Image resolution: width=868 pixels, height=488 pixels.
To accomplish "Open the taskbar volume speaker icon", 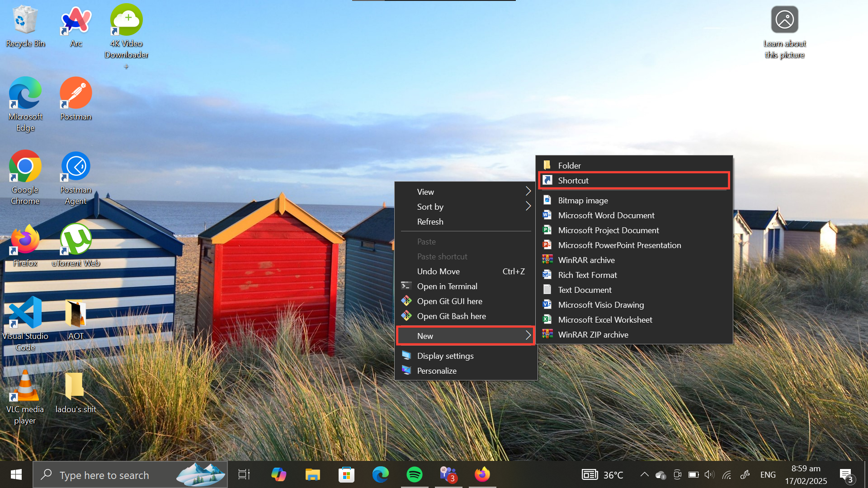I will click(709, 474).
